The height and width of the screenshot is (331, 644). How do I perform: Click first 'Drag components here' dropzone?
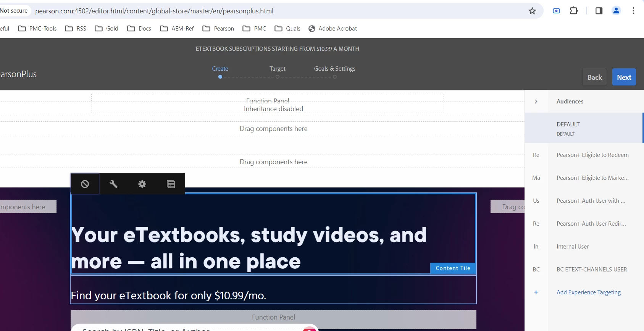point(262,128)
